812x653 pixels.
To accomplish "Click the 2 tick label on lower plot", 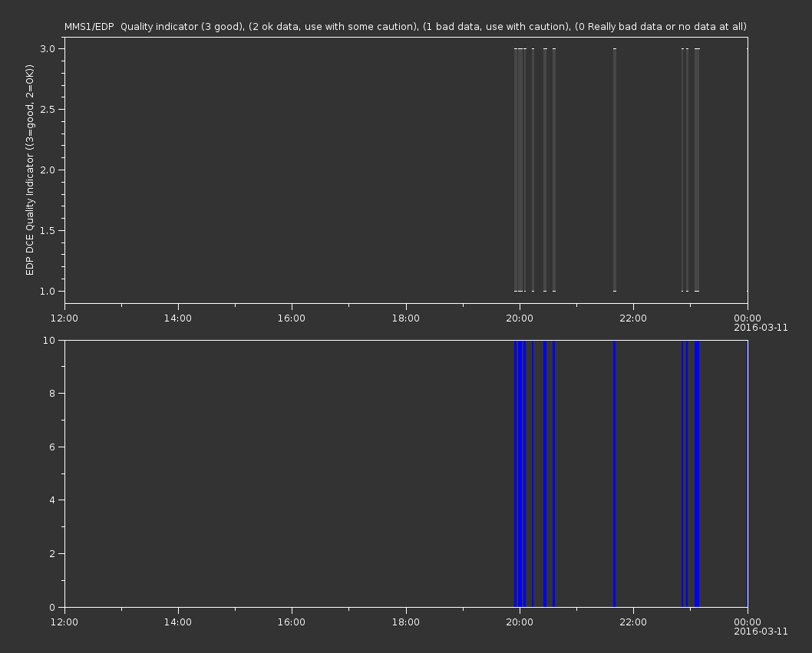I will (x=52, y=553).
